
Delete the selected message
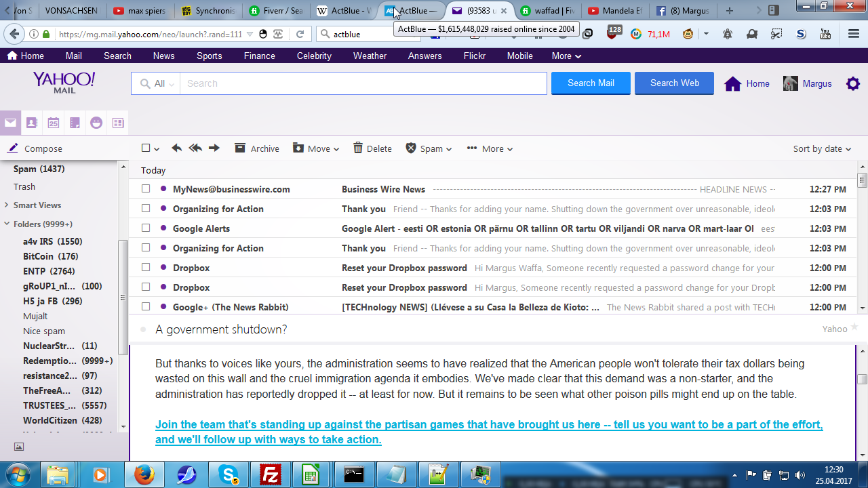[x=372, y=148]
